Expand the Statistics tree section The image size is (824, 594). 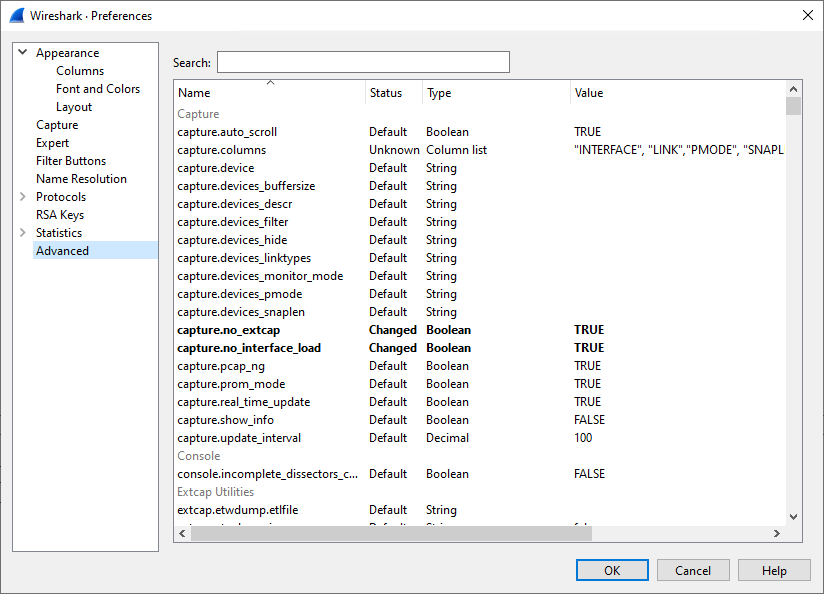(x=22, y=233)
